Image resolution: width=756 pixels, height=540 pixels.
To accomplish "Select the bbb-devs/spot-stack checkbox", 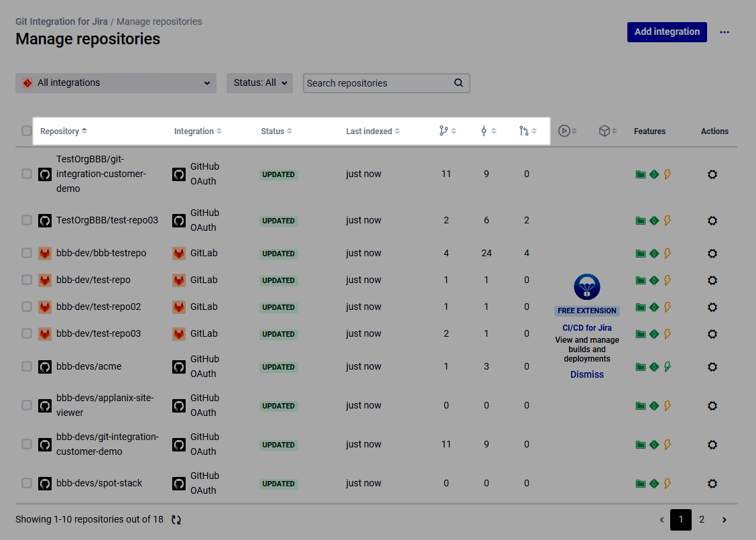I will (27, 483).
